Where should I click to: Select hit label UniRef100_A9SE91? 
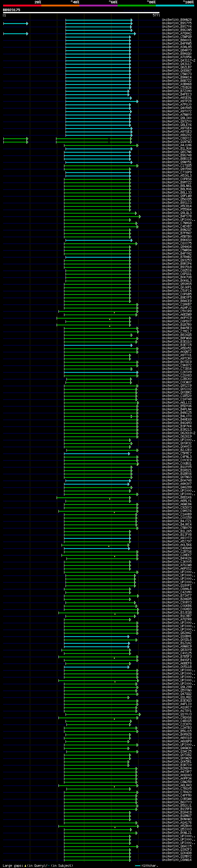point(177,98)
